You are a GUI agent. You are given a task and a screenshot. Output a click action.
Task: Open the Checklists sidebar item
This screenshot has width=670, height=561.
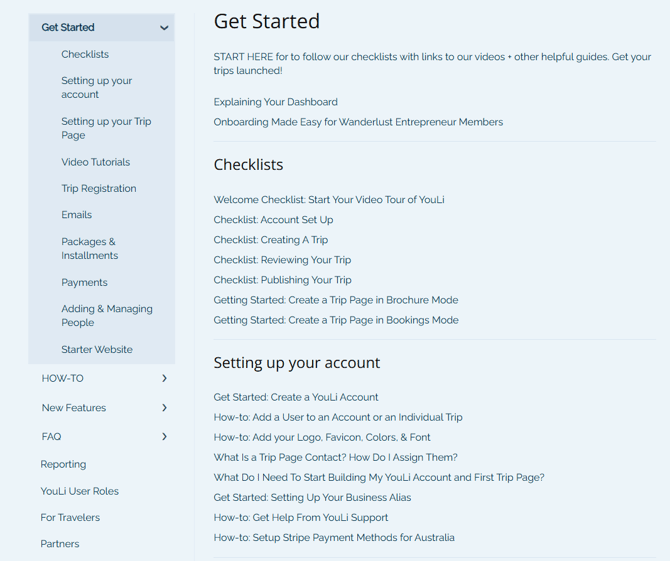(85, 54)
